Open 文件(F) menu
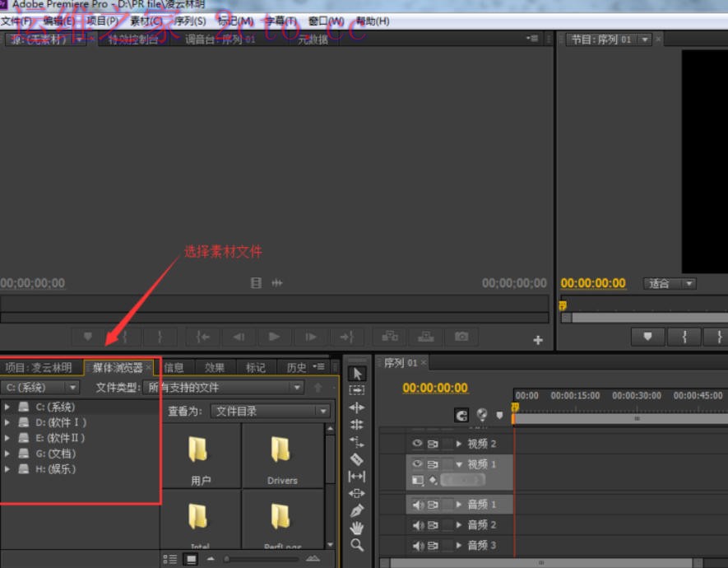Viewport: 728px width, 568px height. click(16, 21)
